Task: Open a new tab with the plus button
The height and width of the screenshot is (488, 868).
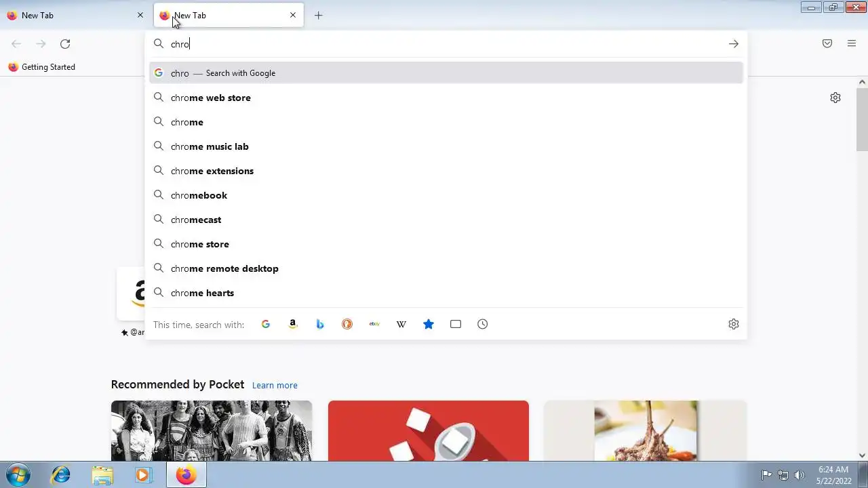Action: [319, 15]
